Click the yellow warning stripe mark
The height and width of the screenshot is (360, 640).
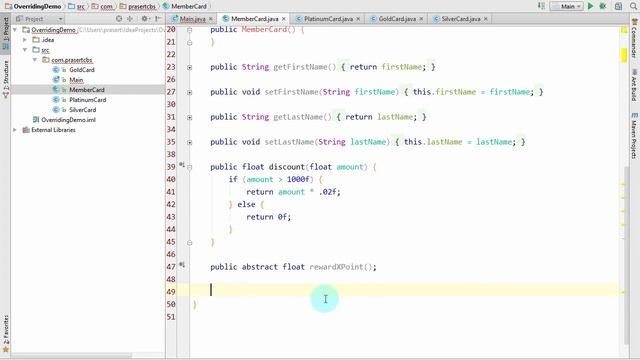(624, 55)
